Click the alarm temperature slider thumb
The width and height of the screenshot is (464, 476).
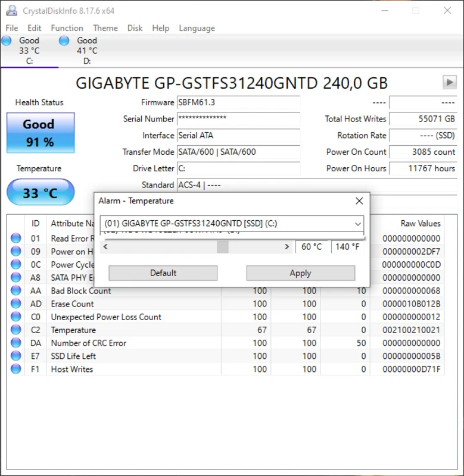222,247
